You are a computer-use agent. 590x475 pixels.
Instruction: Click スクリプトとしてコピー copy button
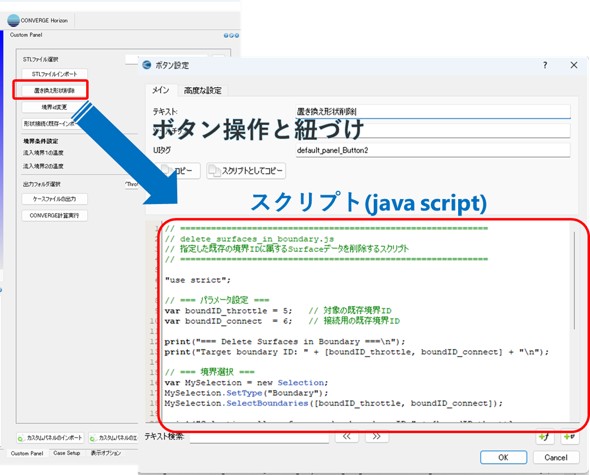(x=246, y=171)
